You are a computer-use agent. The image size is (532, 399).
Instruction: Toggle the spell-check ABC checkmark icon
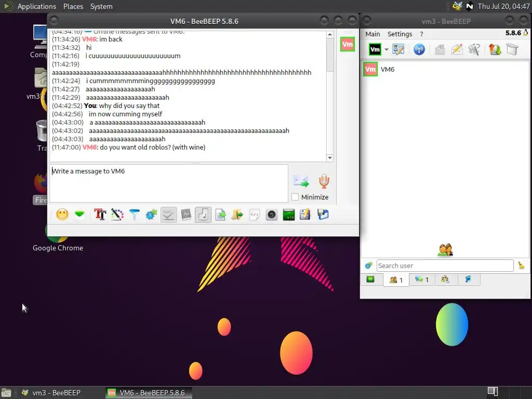[169, 215]
